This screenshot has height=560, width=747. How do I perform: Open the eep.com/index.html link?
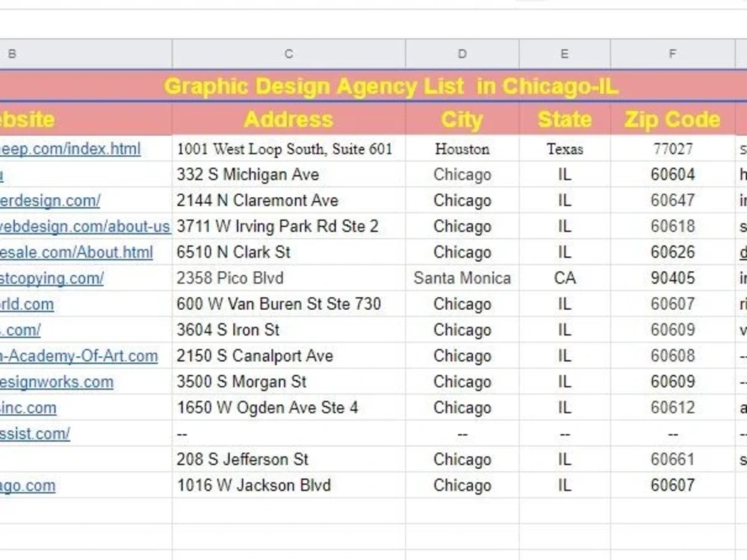point(71,149)
